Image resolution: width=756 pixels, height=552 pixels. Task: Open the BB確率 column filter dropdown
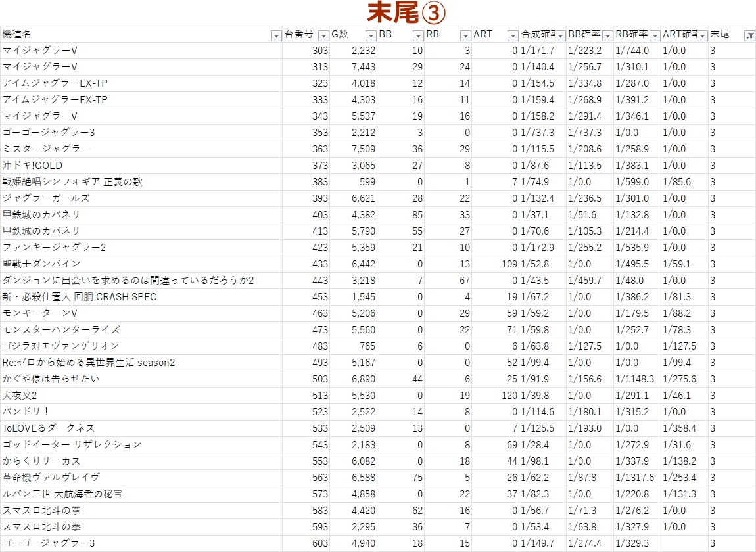[607, 35]
